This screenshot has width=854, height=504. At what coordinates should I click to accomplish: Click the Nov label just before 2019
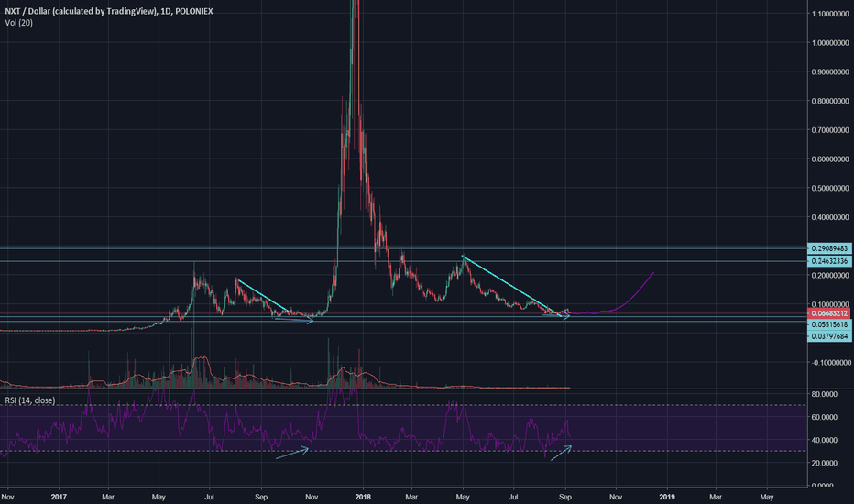click(x=616, y=497)
